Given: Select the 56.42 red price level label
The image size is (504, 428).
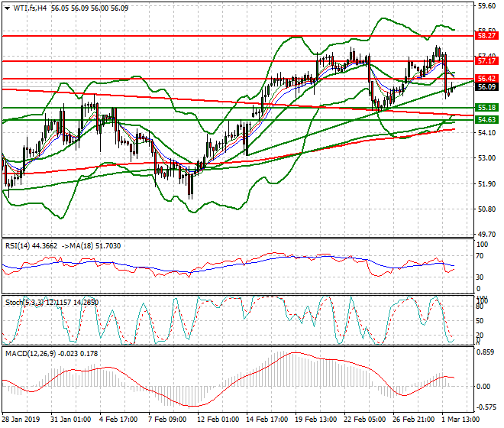Looking at the screenshot, I should [x=486, y=78].
